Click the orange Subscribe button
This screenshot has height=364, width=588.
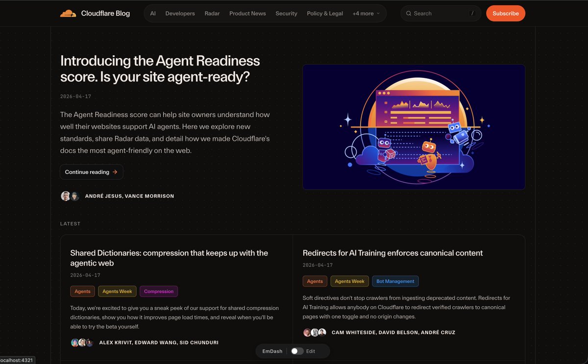pyautogui.click(x=506, y=14)
